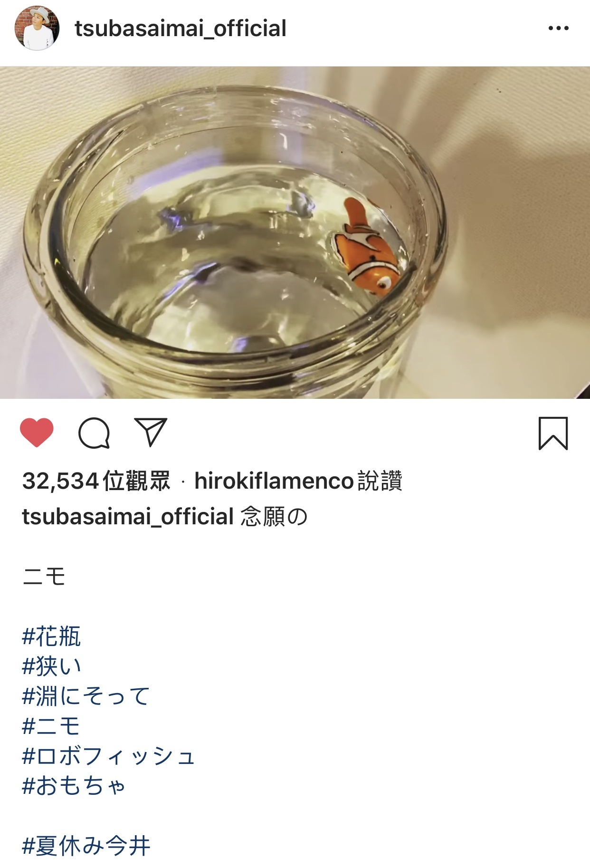
Task: Open the 32,534 viewers count
Action: (96, 481)
